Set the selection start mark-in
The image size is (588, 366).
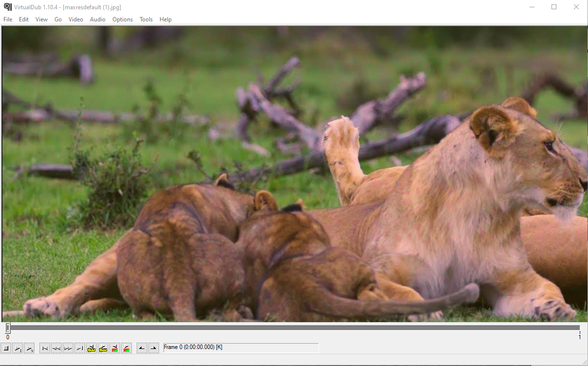pyautogui.click(x=142, y=348)
